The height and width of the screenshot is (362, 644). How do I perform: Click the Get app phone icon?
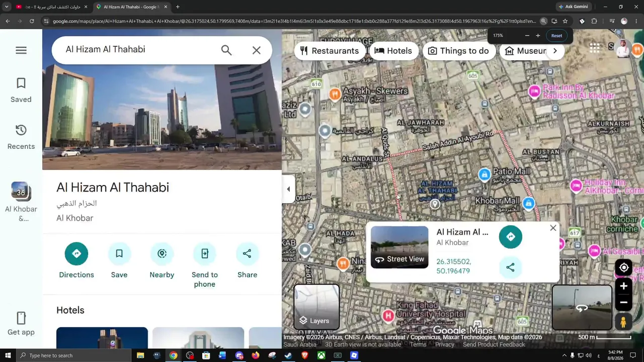[21, 318]
